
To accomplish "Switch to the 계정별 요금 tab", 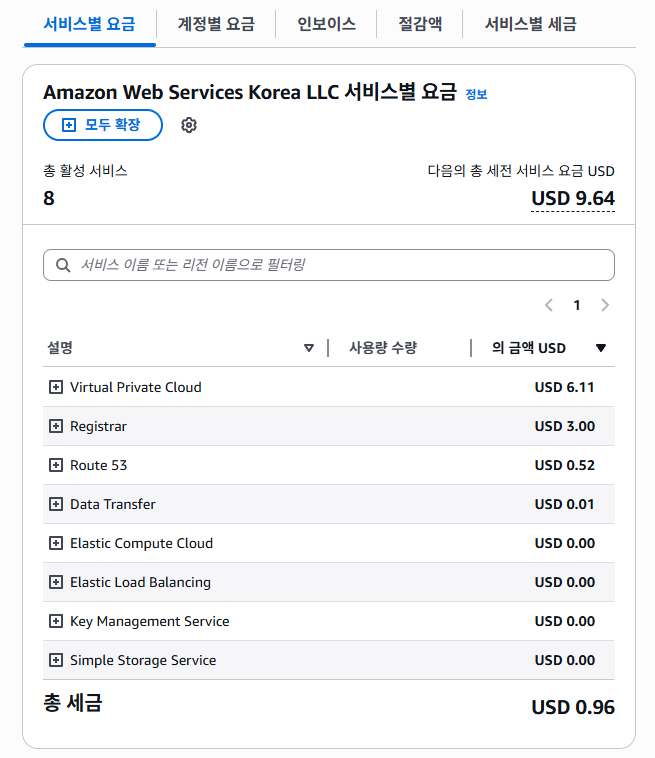I will [x=216, y=24].
